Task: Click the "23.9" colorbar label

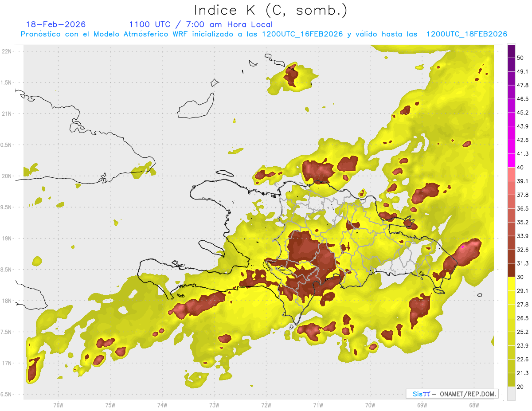Action: 523,345
